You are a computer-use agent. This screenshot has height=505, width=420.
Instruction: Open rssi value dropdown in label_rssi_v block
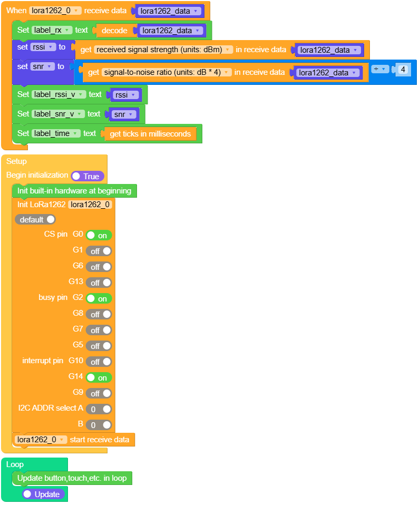coord(126,95)
